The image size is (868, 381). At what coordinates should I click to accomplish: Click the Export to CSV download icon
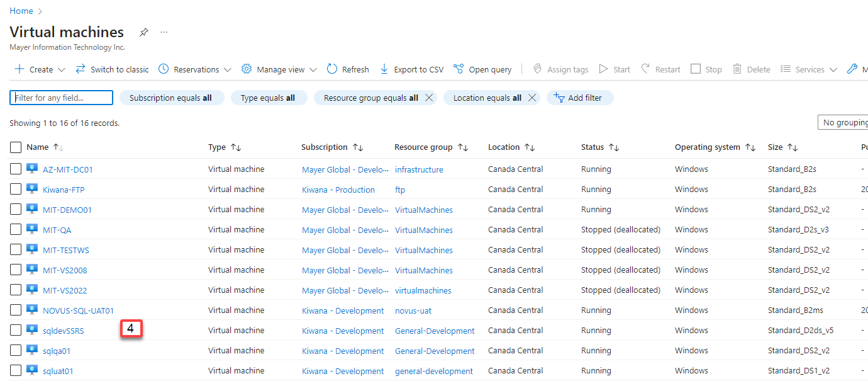pyautogui.click(x=384, y=69)
